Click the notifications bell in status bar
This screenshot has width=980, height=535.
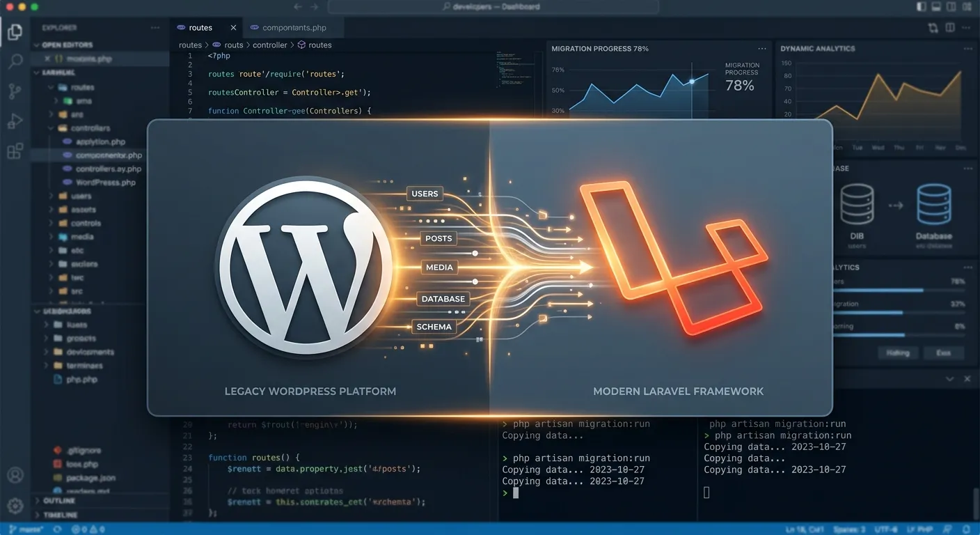pyautogui.click(x=967, y=529)
